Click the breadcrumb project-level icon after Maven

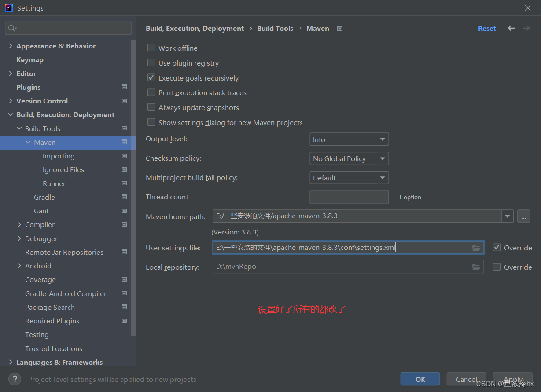click(339, 29)
